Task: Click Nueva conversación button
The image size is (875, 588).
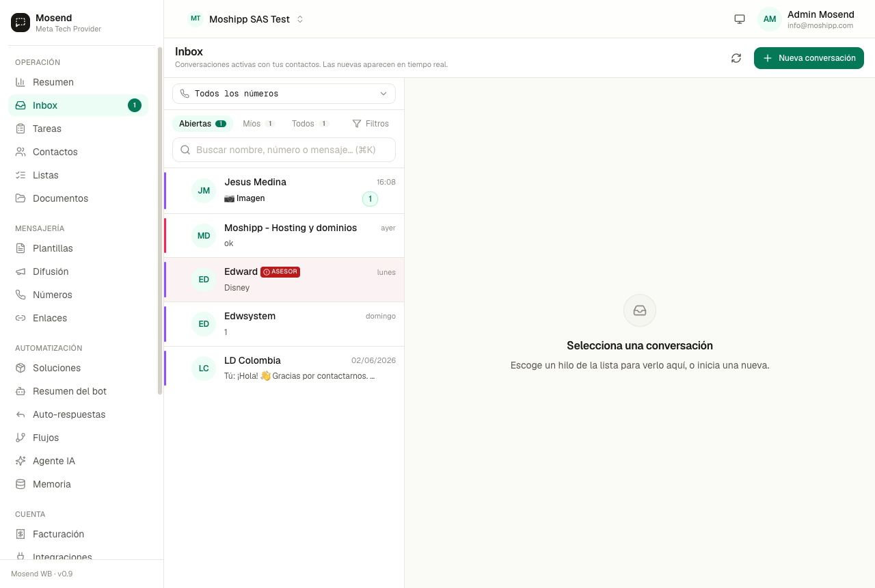Action: click(809, 58)
